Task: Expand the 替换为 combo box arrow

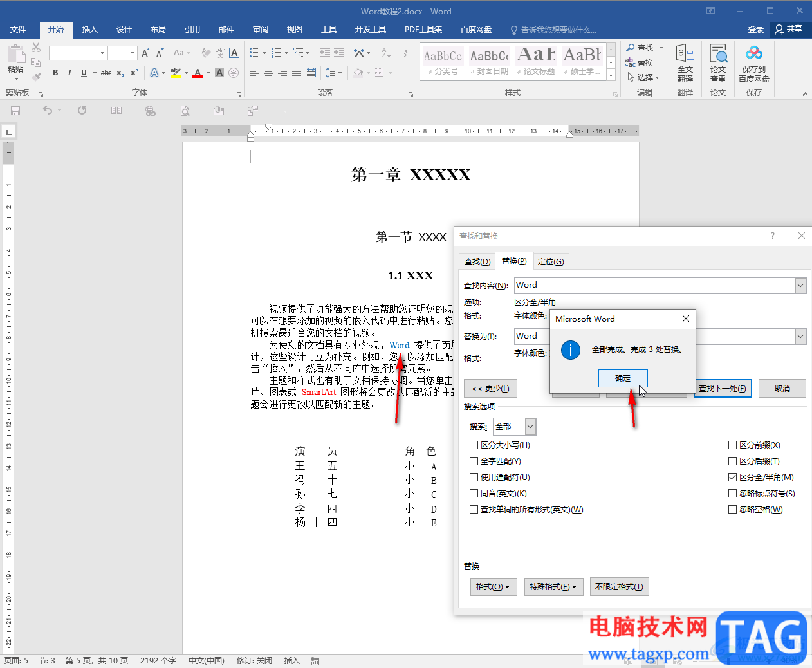Action: (x=800, y=336)
